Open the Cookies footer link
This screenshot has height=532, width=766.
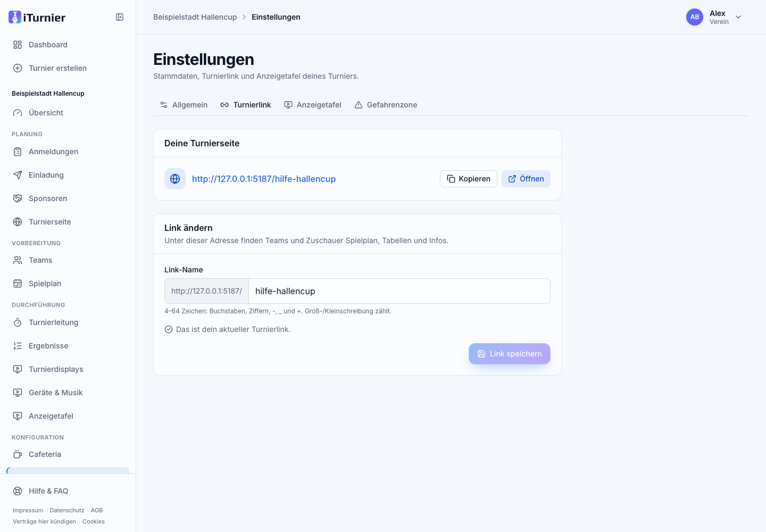94,521
